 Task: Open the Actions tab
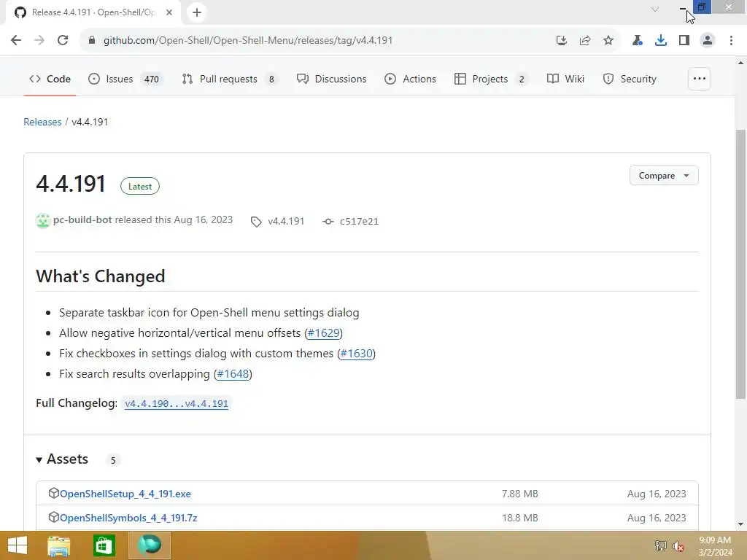[x=410, y=79]
